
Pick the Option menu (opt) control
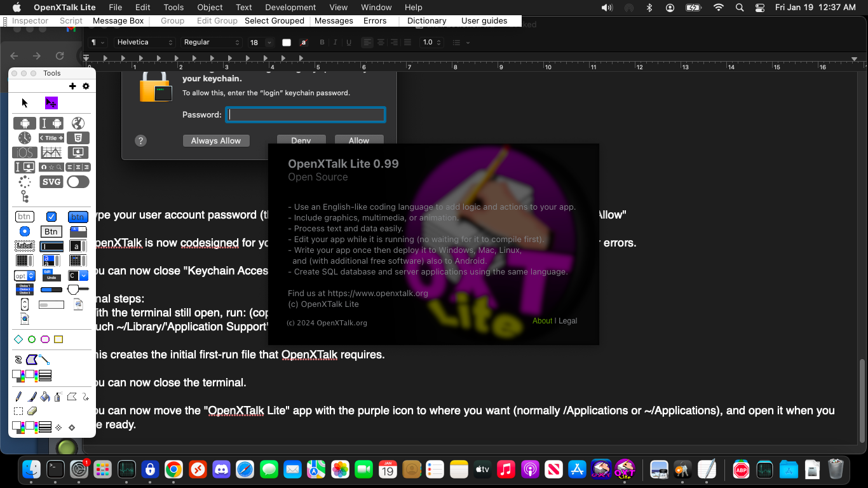pos(25,276)
